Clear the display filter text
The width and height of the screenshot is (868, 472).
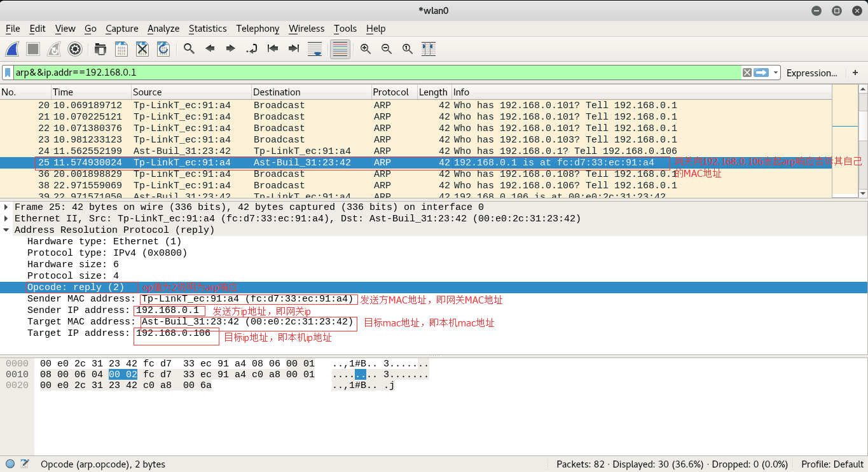(747, 73)
